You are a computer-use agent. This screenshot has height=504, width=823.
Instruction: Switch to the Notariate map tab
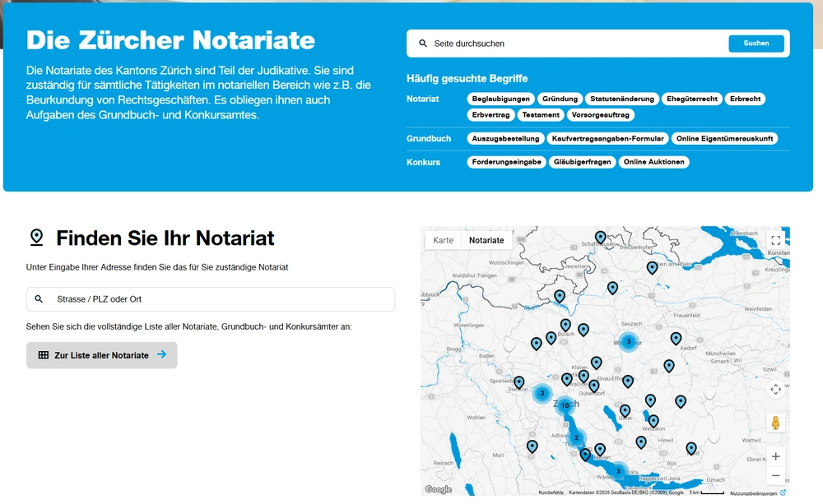pyautogui.click(x=486, y=240)
